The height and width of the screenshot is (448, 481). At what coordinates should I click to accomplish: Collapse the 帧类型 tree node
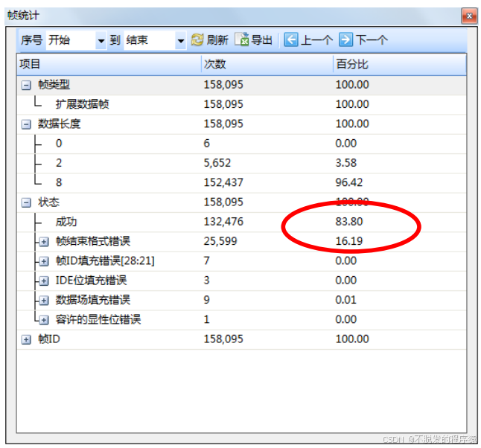pyautogui.click(x=26, y=85)
